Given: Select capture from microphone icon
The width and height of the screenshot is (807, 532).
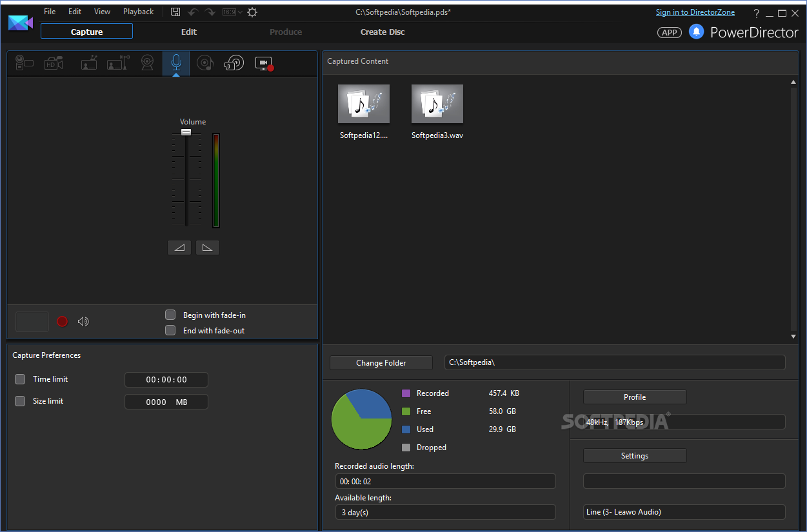Looking at the screenshot, I should point(176,63).
